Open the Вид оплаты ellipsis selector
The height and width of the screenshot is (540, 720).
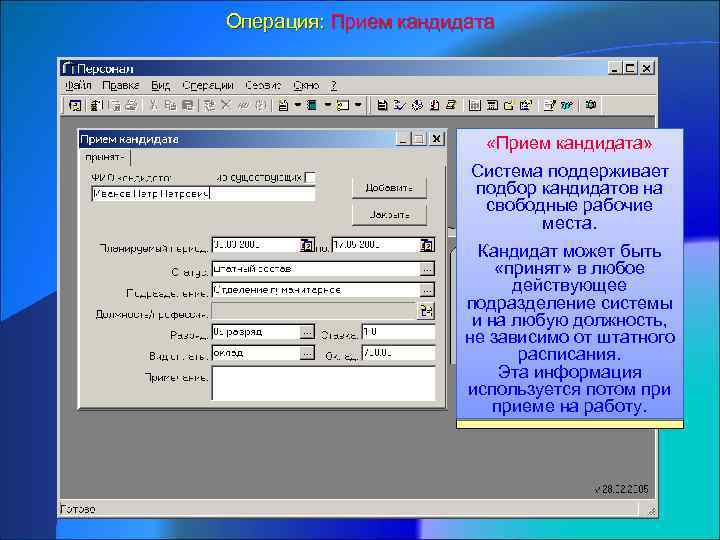pos(307,353)
